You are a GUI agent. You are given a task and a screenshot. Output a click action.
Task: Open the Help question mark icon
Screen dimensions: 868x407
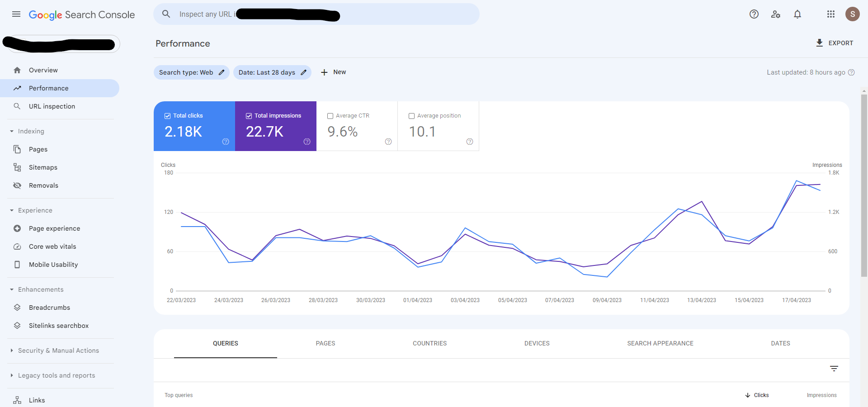pos(754,14)
